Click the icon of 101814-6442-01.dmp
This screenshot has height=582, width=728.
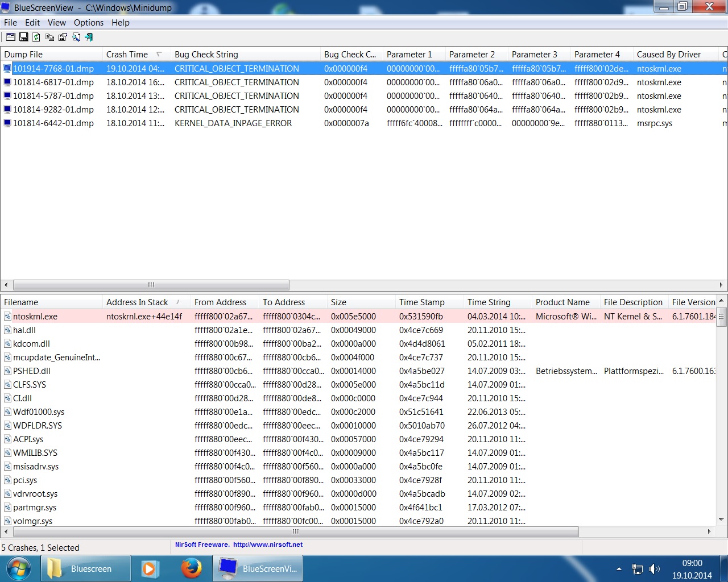[x=7, y=123]
